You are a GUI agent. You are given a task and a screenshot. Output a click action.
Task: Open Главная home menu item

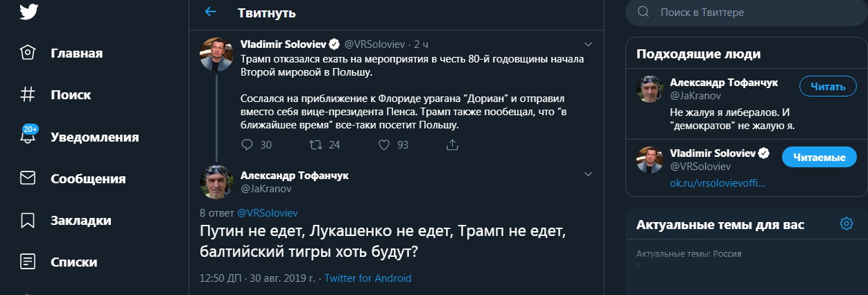coord(76,53)
